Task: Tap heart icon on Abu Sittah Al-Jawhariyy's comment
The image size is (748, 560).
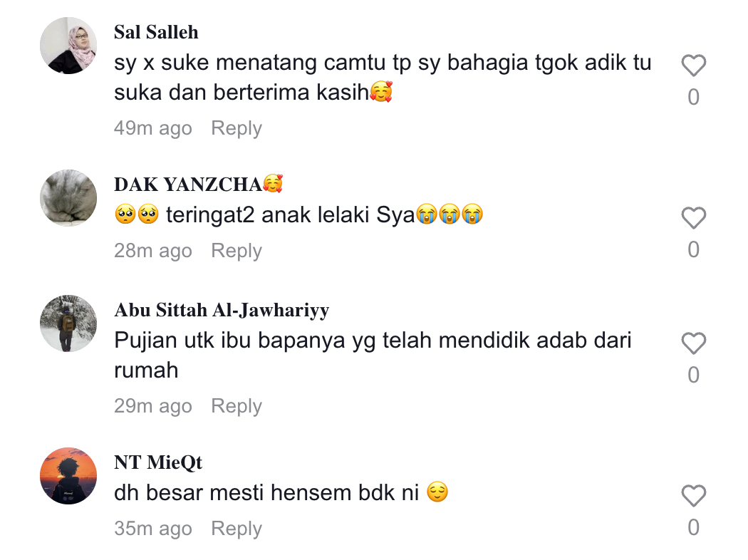Action: point(693,343)
